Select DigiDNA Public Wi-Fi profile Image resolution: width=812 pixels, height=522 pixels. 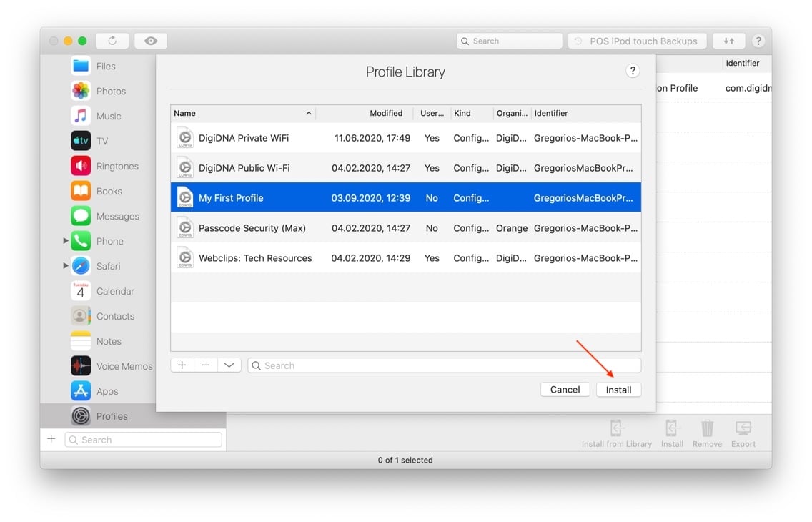[x=406, y=168]
